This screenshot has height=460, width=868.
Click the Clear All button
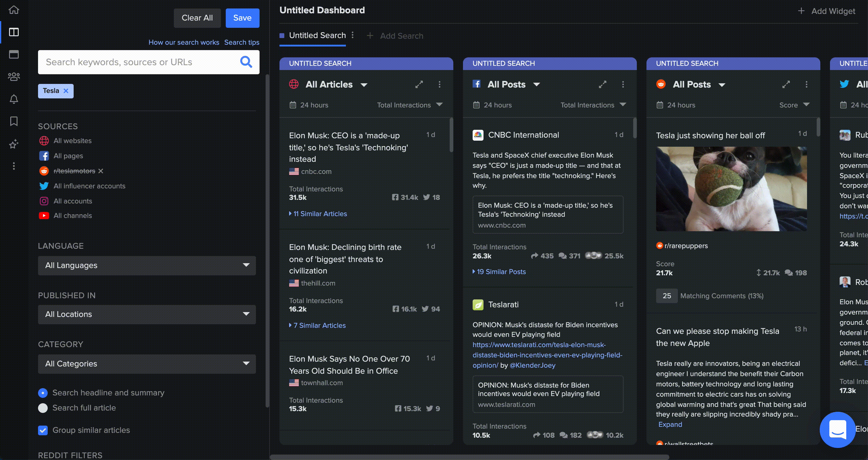click(197, 18)
